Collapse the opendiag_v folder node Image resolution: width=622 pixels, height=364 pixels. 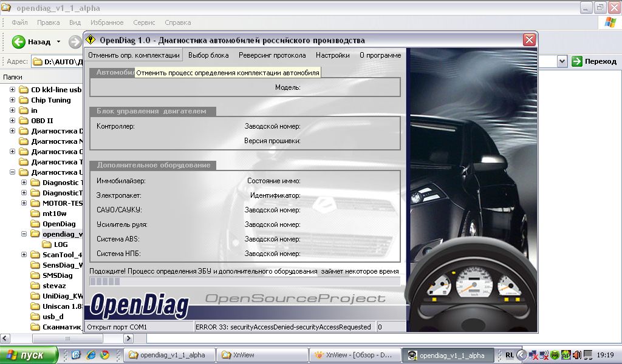pyautogui.click(x=24, y=234)
